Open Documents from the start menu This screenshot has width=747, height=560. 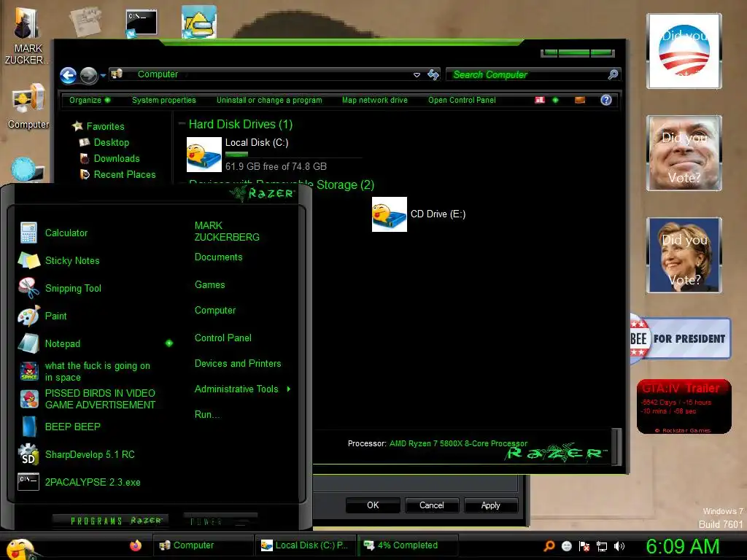click(x=219, y=257)
